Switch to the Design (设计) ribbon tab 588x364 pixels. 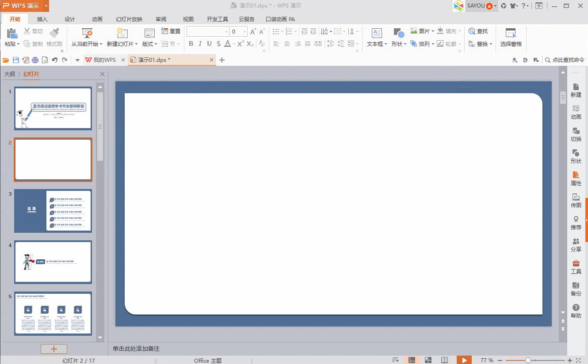tap(70, 19)
